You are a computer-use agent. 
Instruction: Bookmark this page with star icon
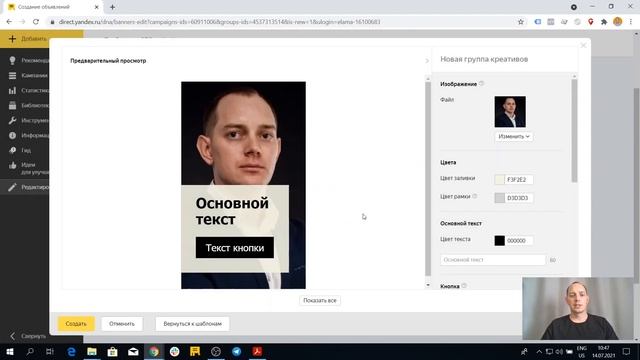coord(520,22)
